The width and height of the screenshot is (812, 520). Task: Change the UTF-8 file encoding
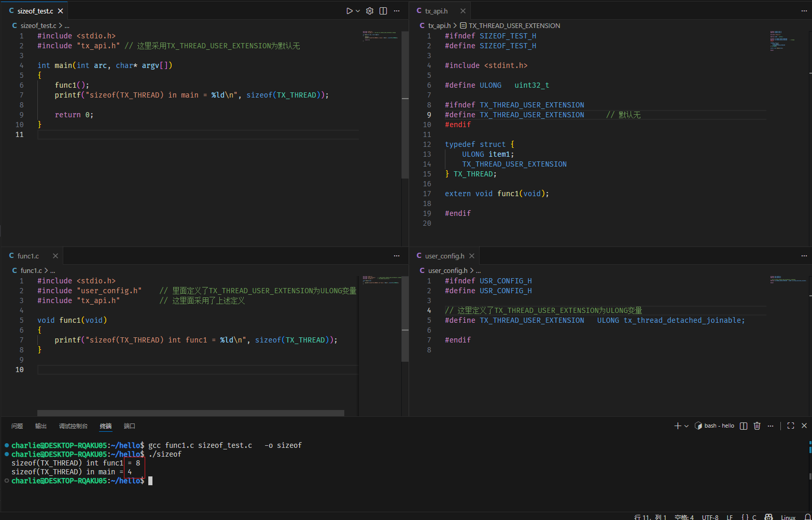point(710,517)
